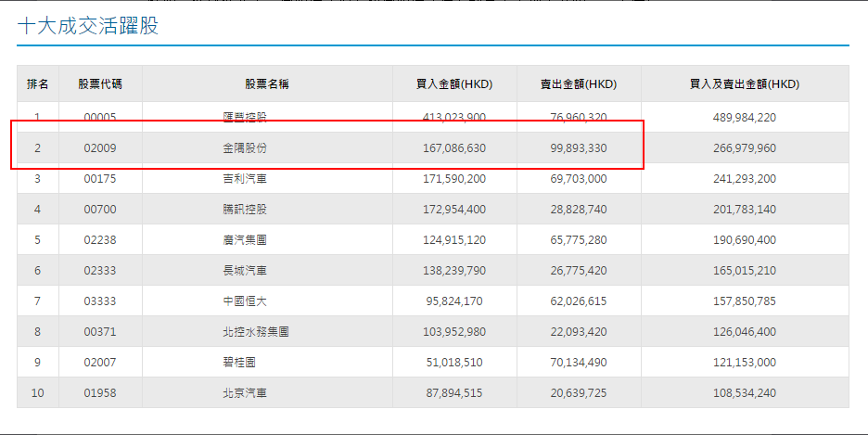Click total amount 241,293,200
The height and width of the screenshot is (435, 868).
(x=745, y=179)
